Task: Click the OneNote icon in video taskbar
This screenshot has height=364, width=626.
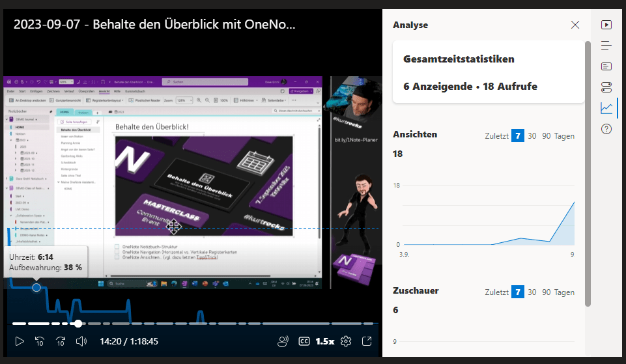Action: pos(184,284)
